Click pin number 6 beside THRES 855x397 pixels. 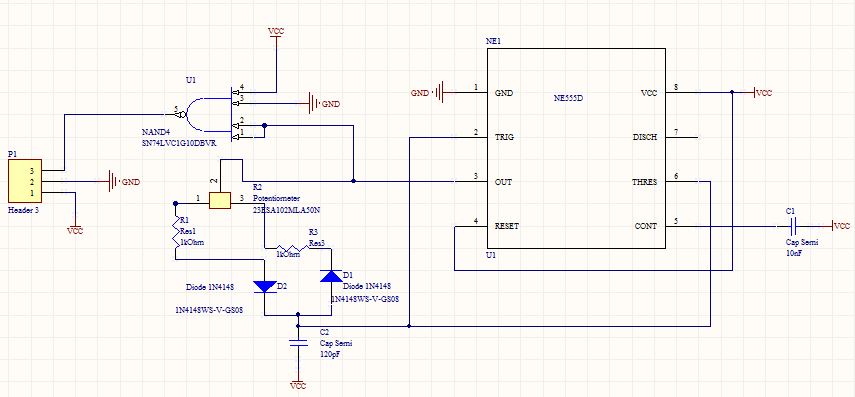click(x=676, y=176)
